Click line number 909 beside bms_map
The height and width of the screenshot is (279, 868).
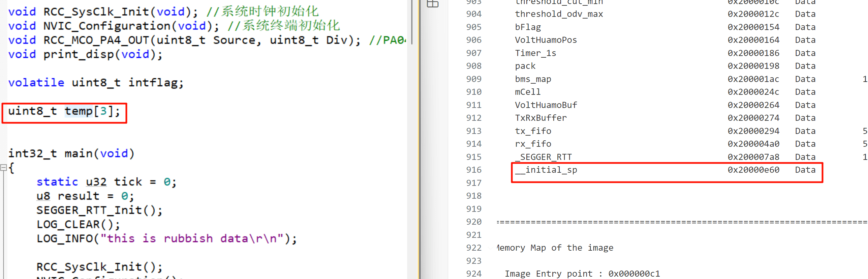[x=473, y=79]
